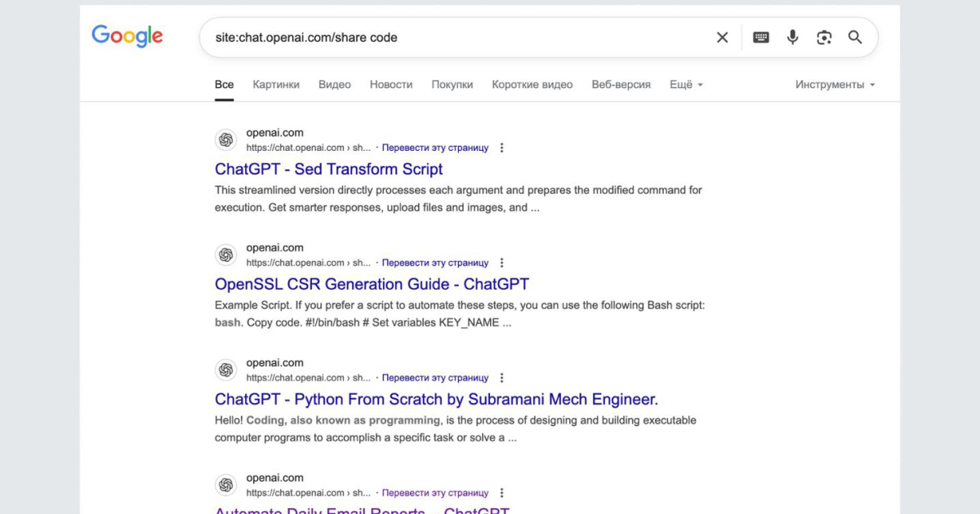
Task: Click the chat.openai.com URL of the fourth result
Action: (x=308, y=493)
